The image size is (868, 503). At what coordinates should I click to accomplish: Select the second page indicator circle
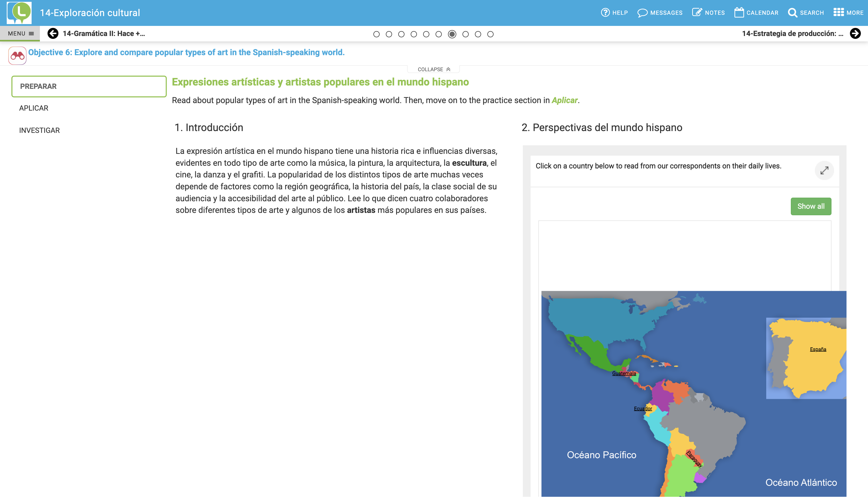pos(389,34)
